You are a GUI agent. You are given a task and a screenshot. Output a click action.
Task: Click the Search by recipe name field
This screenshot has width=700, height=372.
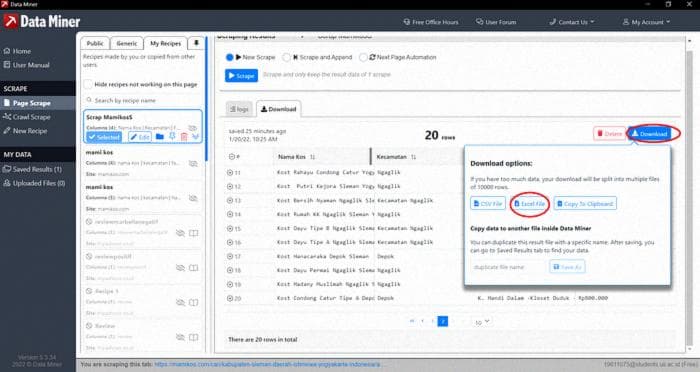[x=143, y=100]
